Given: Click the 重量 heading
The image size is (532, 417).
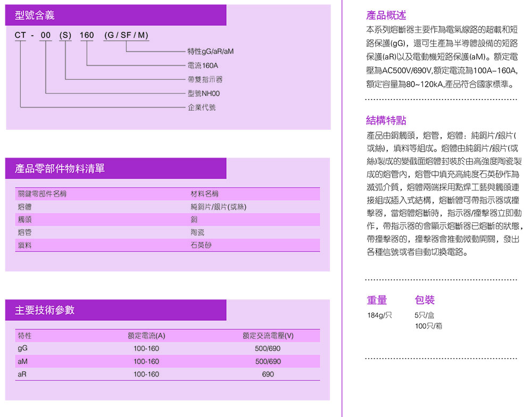Looking at the screenshot, I should point(377,300).
